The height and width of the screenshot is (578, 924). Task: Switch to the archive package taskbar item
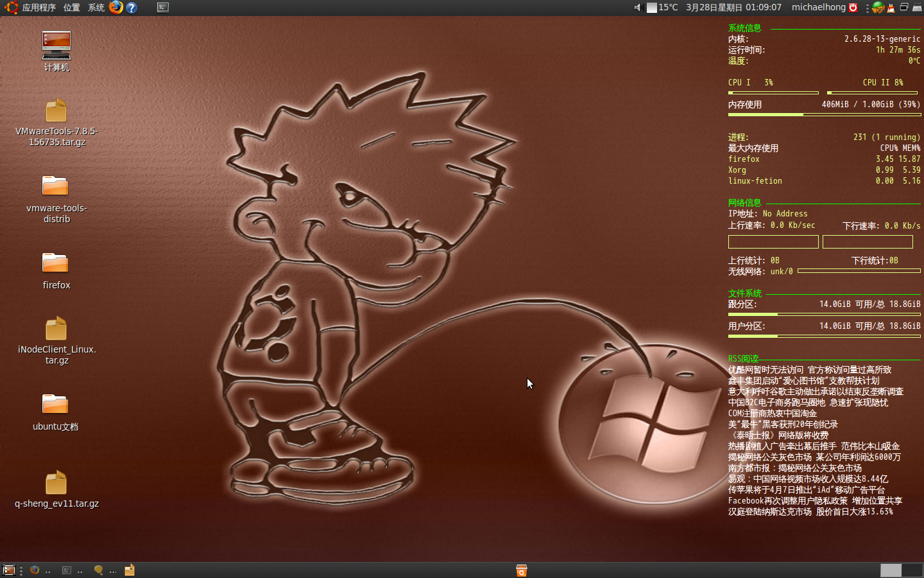click(x=130, y=570)
